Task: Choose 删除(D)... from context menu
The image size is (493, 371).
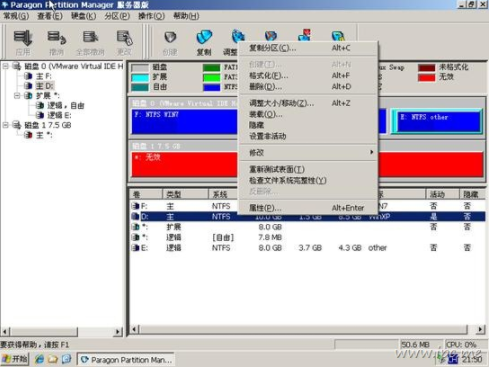Action: point(308,87)
